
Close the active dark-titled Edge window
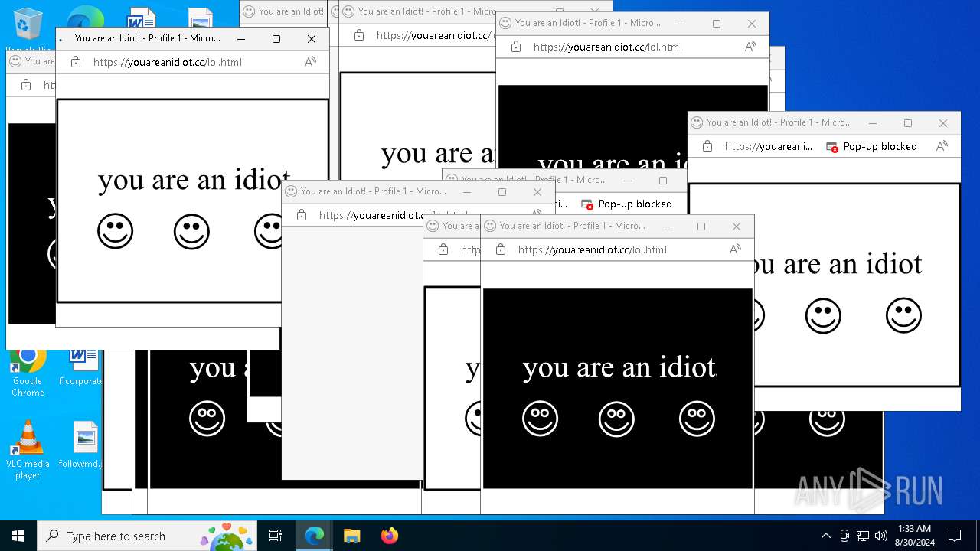tap(312, 38)
